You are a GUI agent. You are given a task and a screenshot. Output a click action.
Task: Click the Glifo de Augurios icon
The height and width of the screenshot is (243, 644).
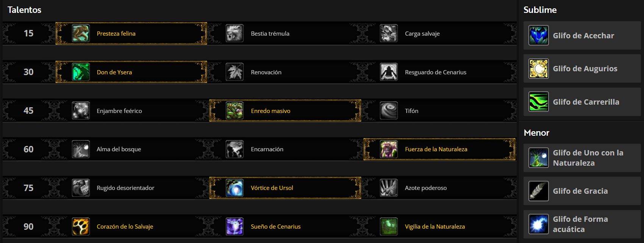tap(539, 69)
